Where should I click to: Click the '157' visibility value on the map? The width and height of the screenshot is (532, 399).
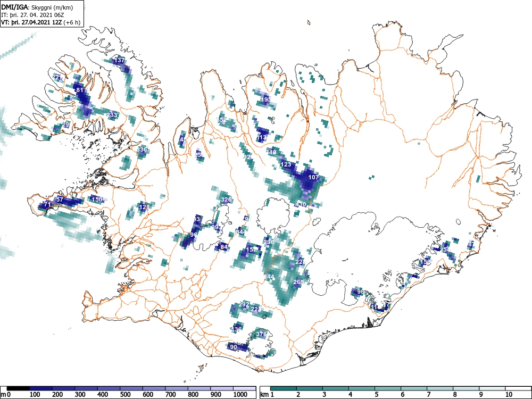point(252,250)
